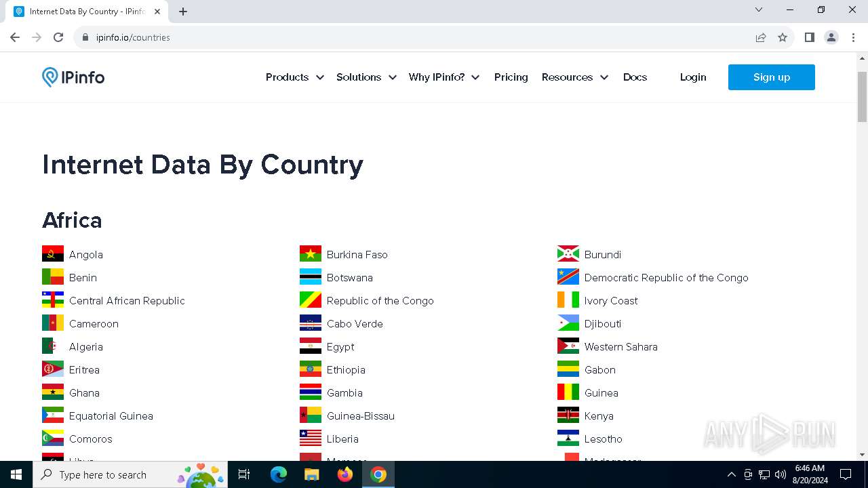Click the Windows taskbar search box
Image resolution: width=868 pixels, height=488 pixels.
click(129, 474)
